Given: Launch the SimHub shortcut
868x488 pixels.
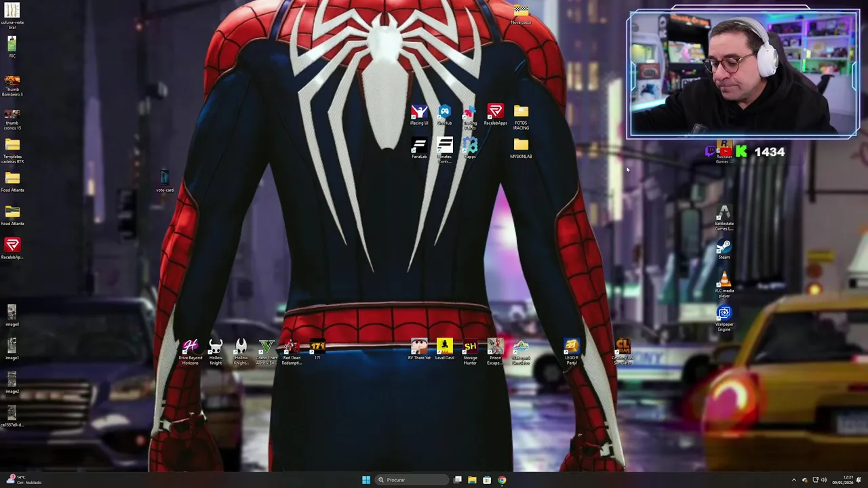Looking at the screenshot, I should click(x=444, y=115).
